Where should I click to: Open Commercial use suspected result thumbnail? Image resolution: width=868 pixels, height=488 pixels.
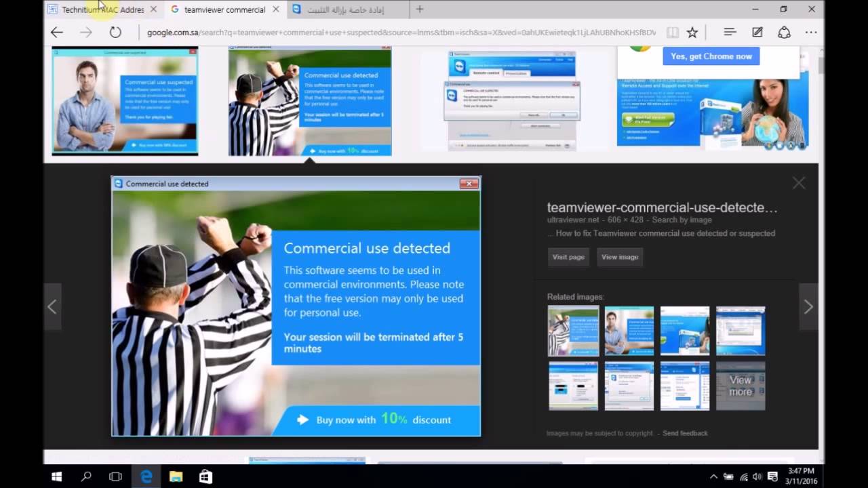125,101
